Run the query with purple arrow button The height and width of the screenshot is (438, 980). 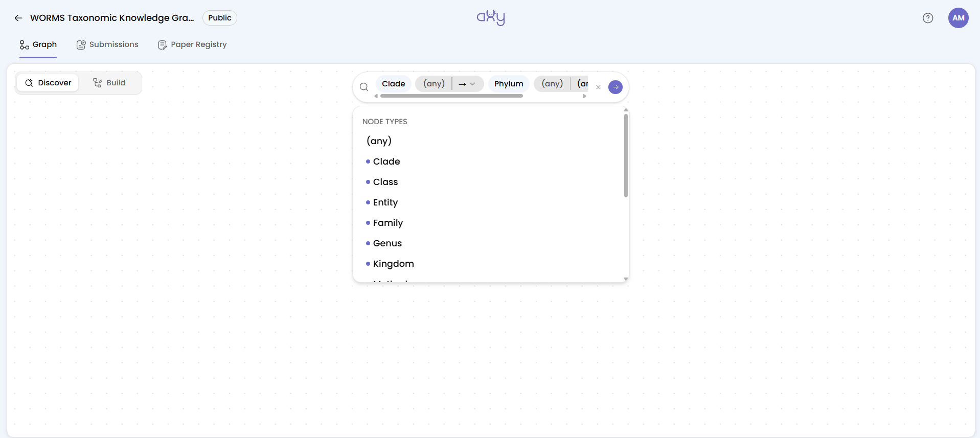pyautogui.click(x=616, y=87)
